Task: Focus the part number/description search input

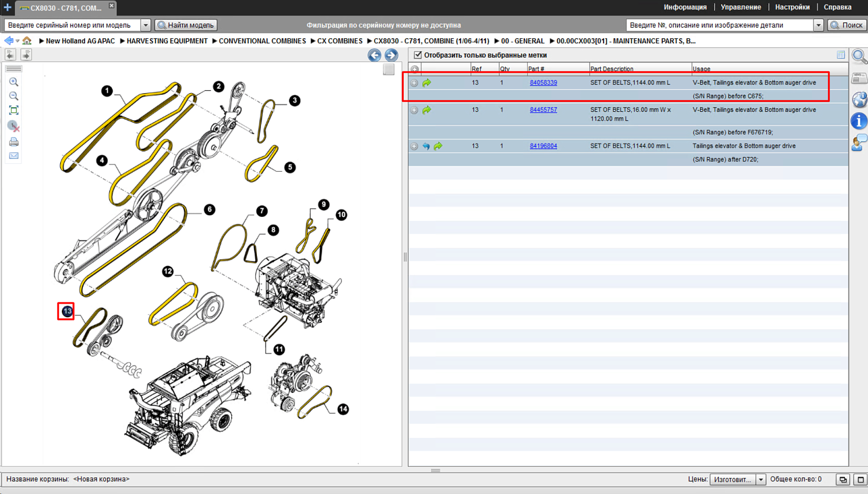Action: click(x=720, y=25)
